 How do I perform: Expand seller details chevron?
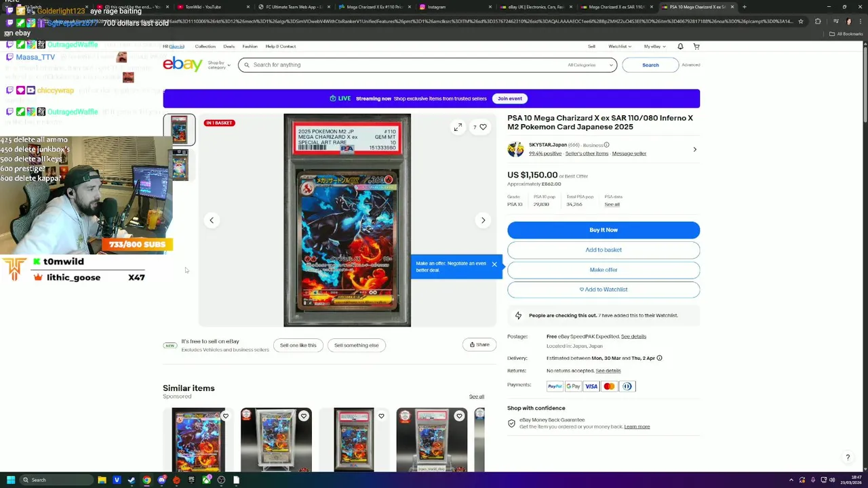click(x=694, y=149)
